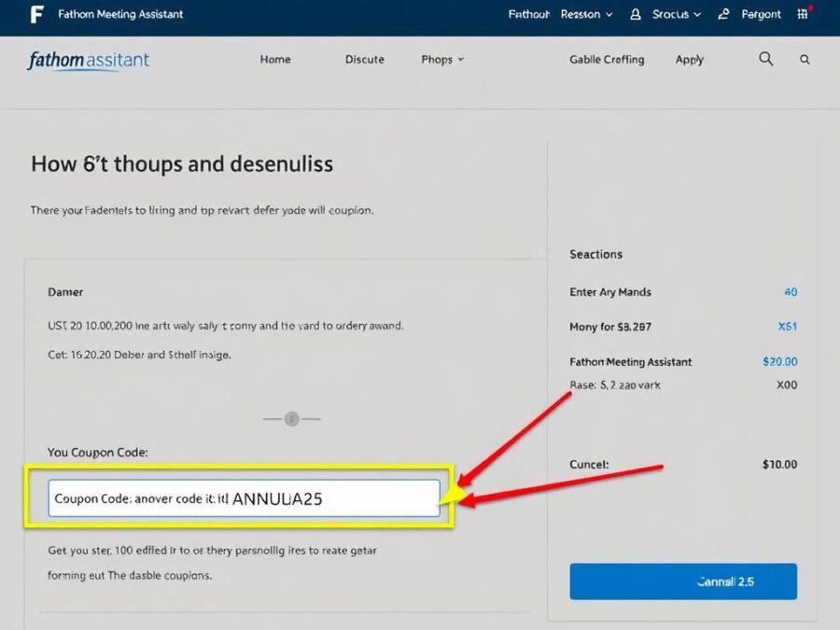Image resolution: width=840 pixels, height=630 pixels.
Task: Go to Gablle Creffing
Action: coord(607,59)
